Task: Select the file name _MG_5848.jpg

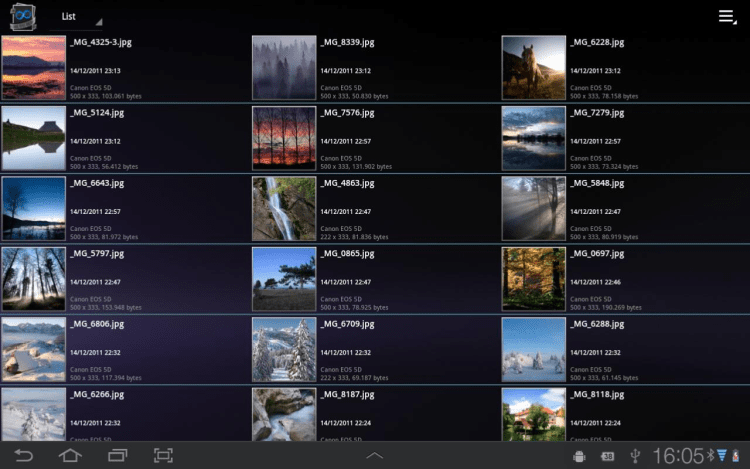Action: pyautogui.click(x=597, y=183)
